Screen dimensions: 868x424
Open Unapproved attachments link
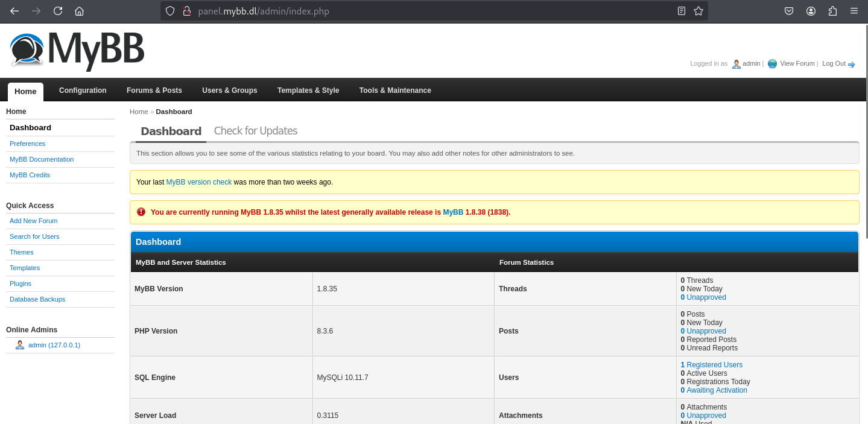click(x=703, y=416)
